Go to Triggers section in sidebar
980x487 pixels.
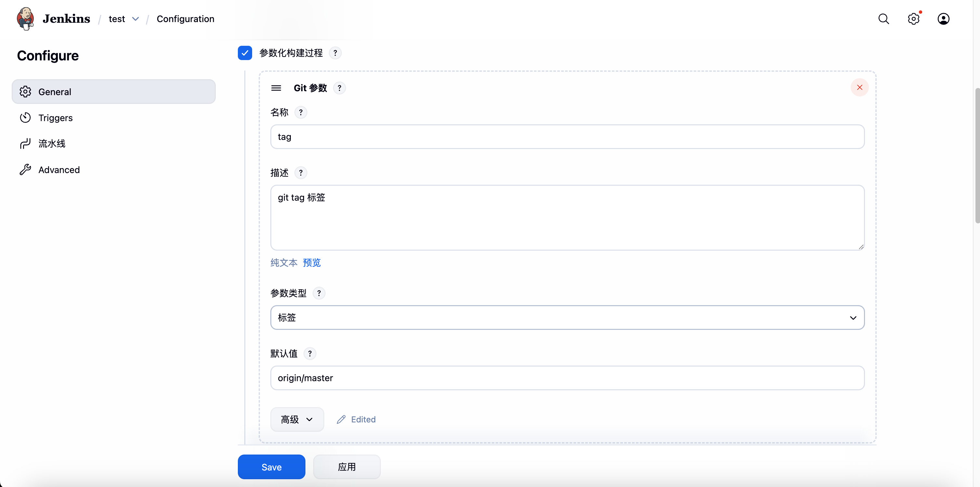point(56,118)
